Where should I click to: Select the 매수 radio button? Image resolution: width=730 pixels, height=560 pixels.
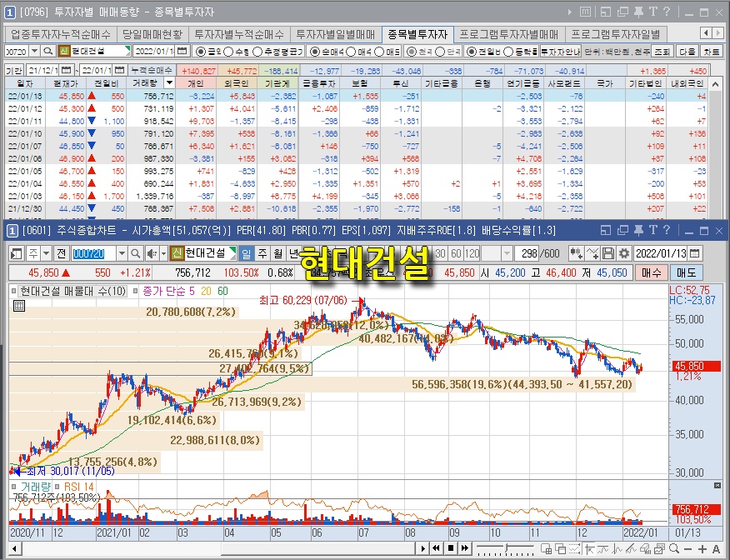[352, 52]
